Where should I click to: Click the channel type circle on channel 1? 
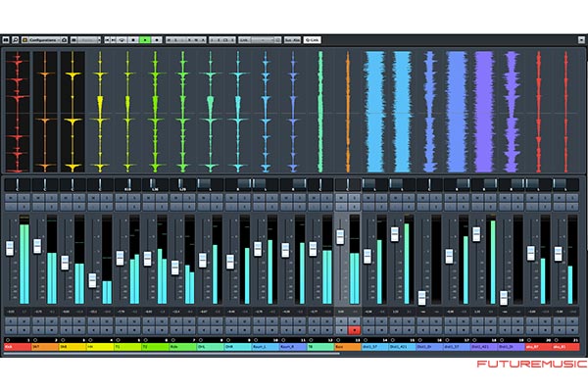tap(8, 340)
